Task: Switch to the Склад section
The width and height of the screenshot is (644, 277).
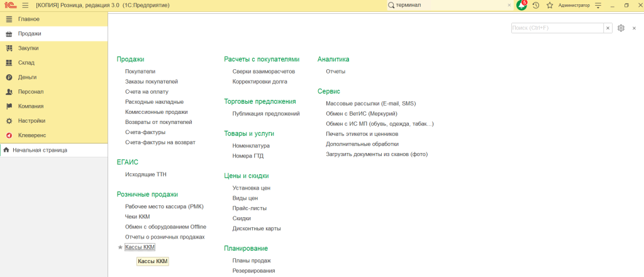Action: (x=54, y=63)
